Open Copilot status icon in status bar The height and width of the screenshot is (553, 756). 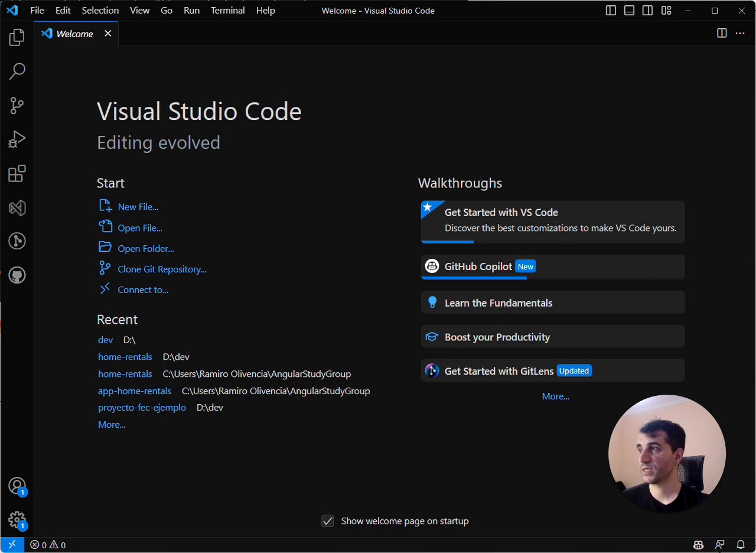(699, 545)
